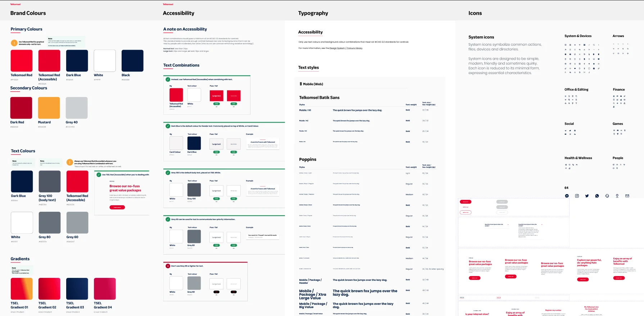The width and height of the screenshot is (644, 316).
Task: Select the Grey 100 (body text) swatch in Text Colours
Action: point(50,182)
